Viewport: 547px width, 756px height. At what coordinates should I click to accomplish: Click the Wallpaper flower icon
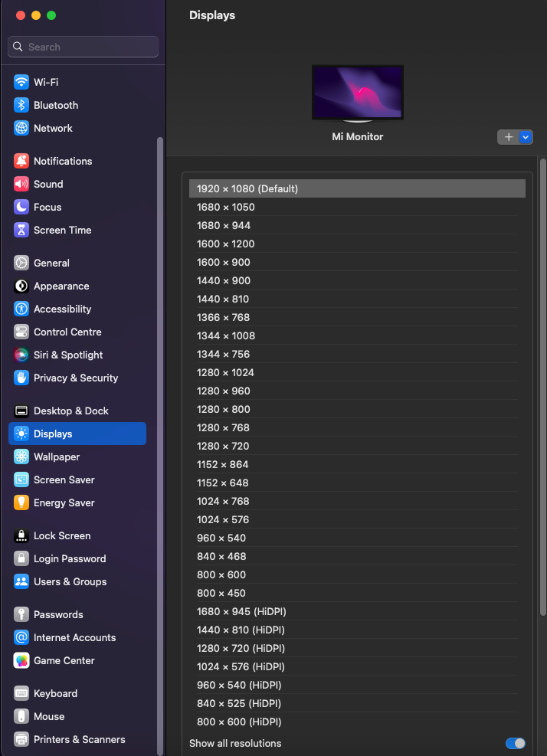pyautogui.click(x=21, y=457)
